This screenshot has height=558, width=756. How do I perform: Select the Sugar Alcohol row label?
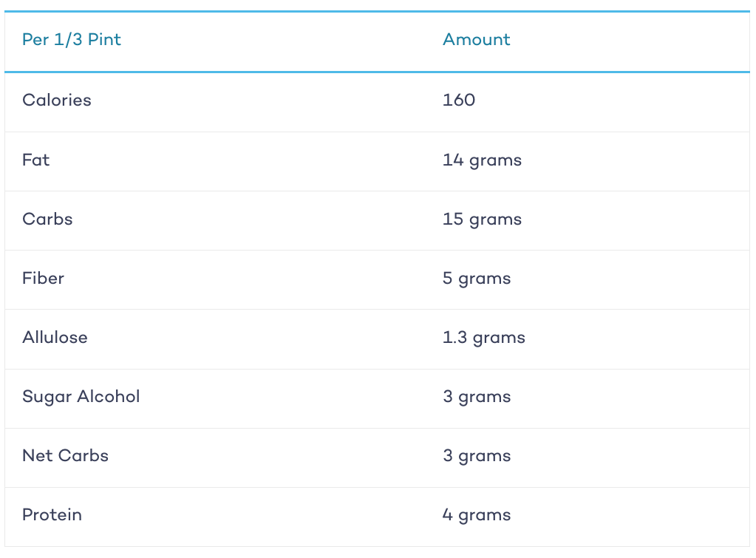click(x=81, y=397)
